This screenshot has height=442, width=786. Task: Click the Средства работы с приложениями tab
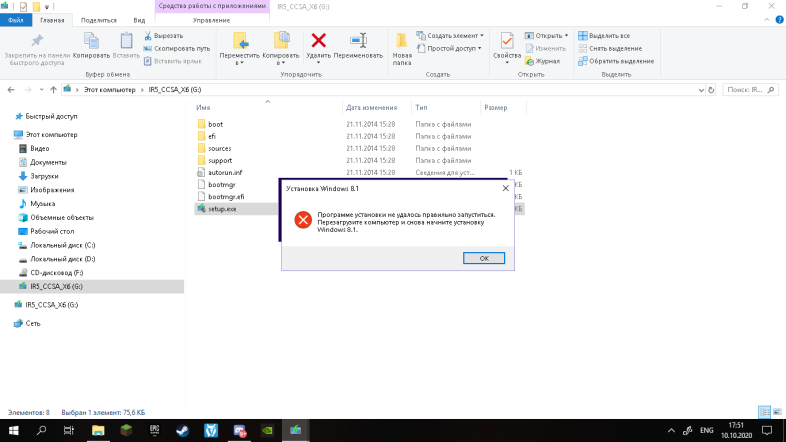coord(212,7)
